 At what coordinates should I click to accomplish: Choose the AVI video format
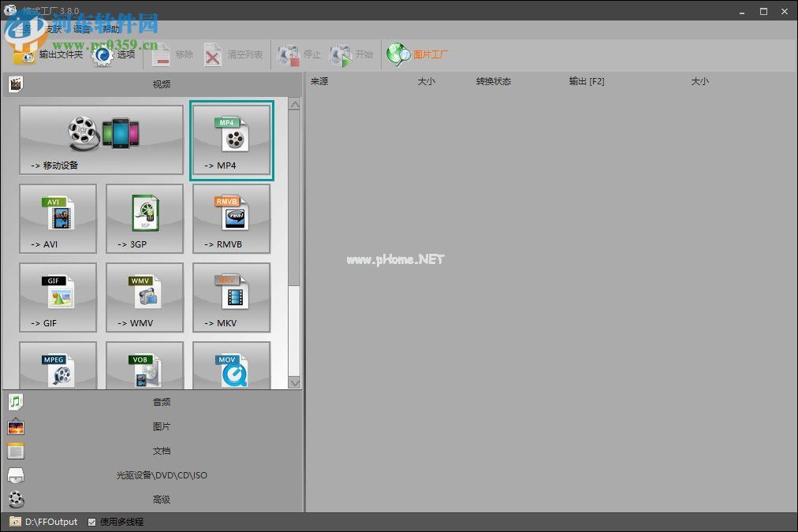coord(58,218)
